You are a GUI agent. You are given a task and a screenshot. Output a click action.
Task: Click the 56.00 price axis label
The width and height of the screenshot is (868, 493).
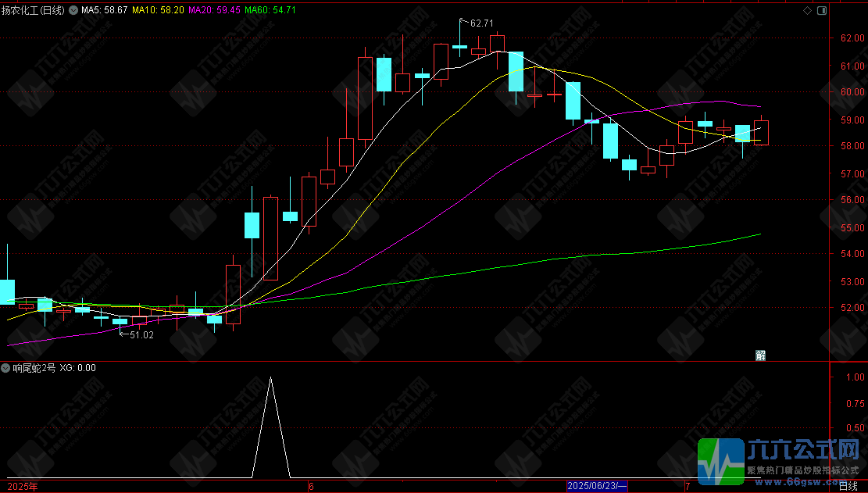tap(853, 200)
